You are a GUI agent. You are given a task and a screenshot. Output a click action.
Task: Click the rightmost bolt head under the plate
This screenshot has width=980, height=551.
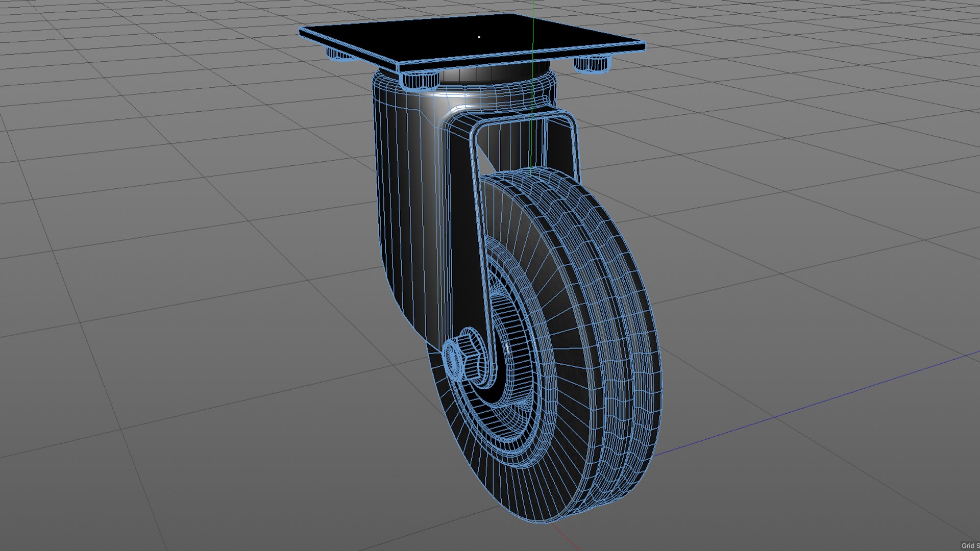(592, 65)
